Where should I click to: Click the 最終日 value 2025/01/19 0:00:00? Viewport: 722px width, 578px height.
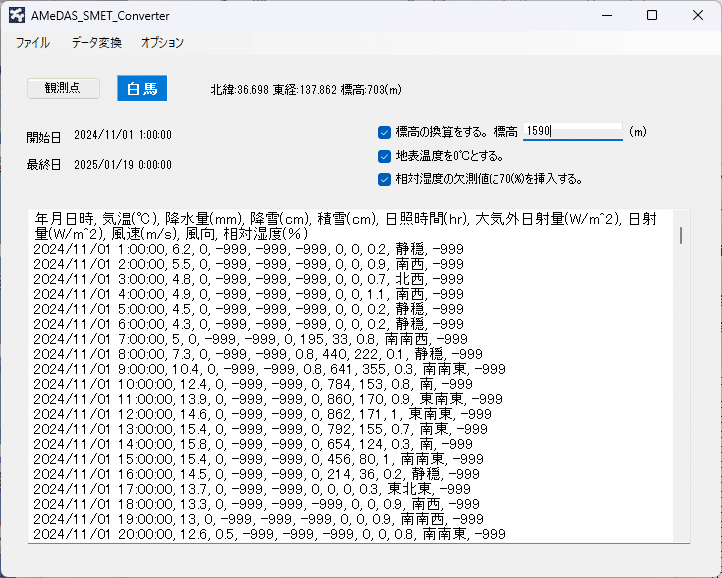point(123,165)
